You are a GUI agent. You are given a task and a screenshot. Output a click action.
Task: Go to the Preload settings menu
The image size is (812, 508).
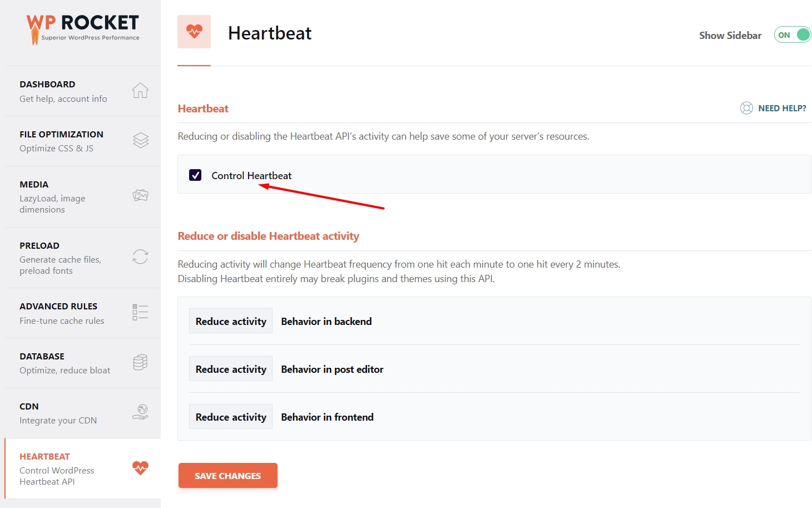pos(82,258)
